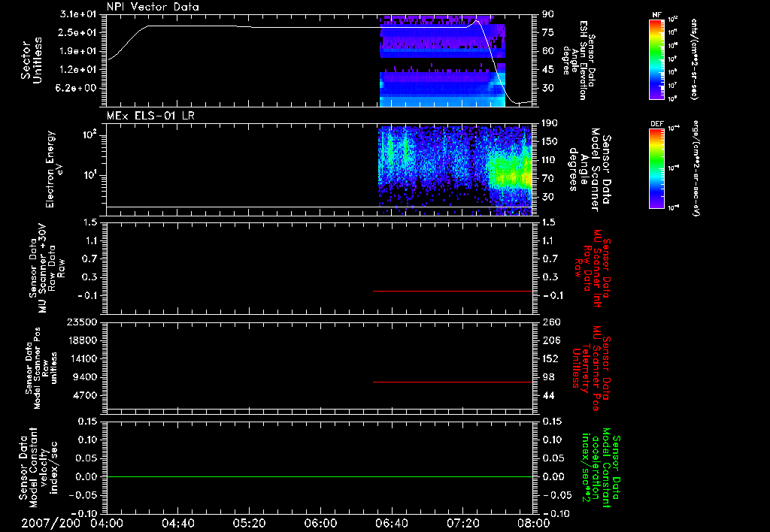Click the "1.2e+01" Sector tick label

coord(78,70)
